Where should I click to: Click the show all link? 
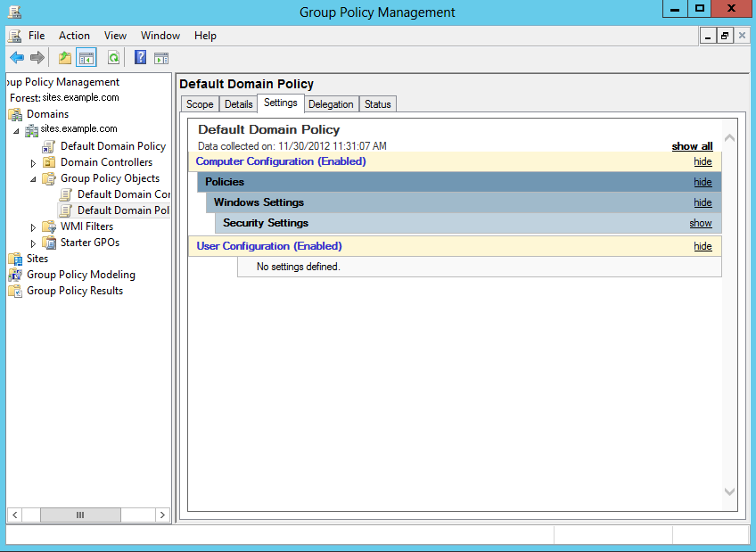coord(692,146)
